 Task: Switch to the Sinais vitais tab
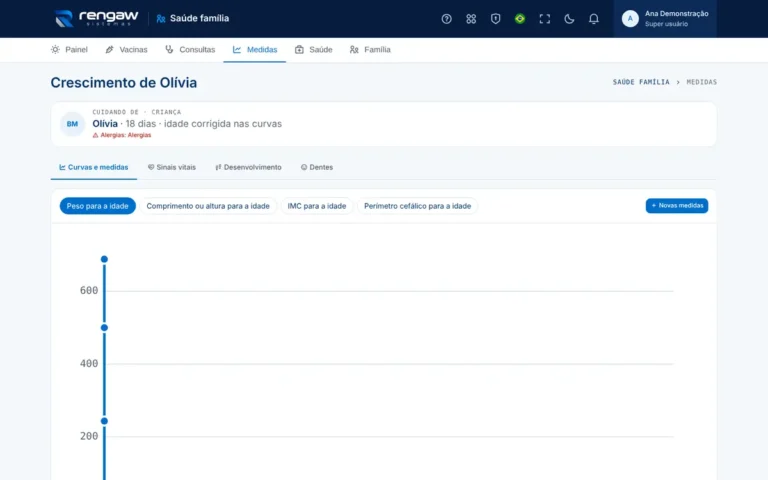pyautogui.click(x=171, y=167)
